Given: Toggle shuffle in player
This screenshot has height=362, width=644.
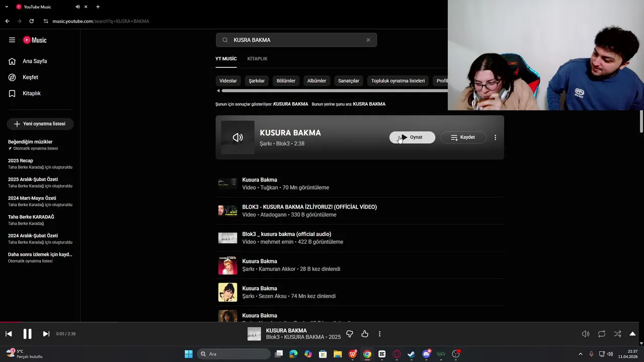Looking at the screenshot, I should [617, 334].
